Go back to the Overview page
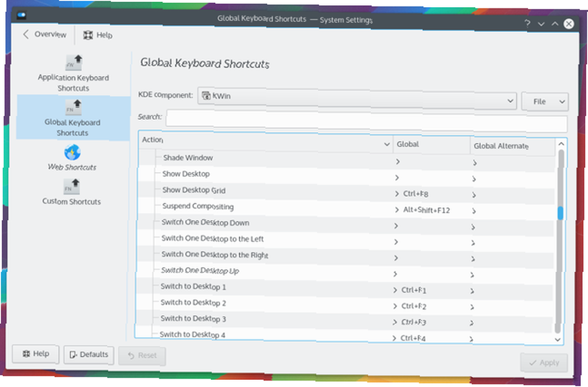588x387 pixels. point(45,35)
